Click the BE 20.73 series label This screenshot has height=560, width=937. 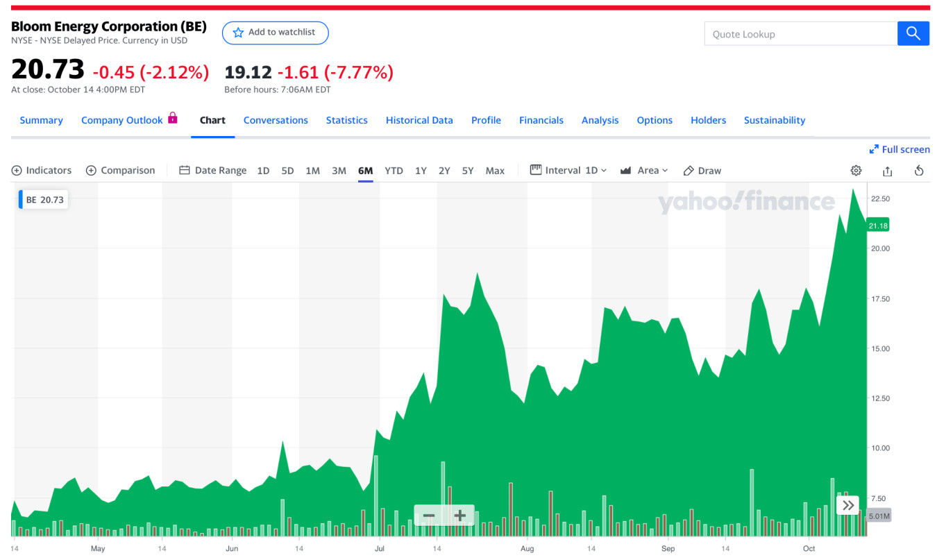click(x=43, y=200)
